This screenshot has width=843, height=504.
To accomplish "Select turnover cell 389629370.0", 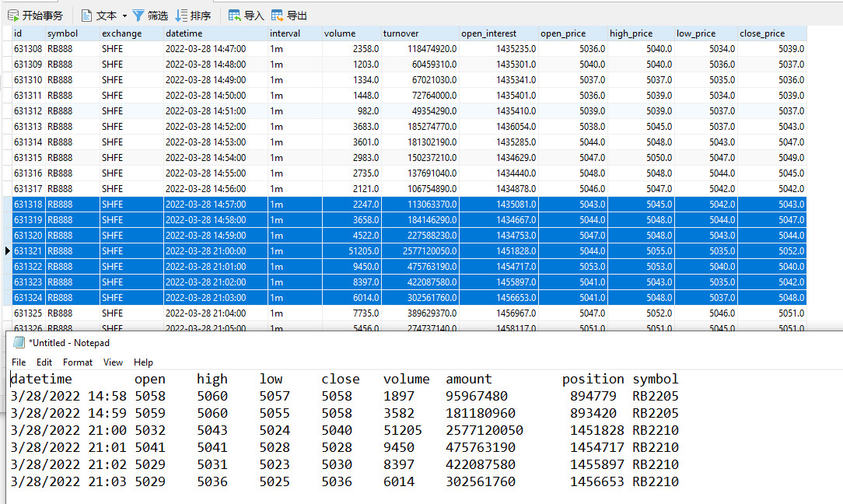I will point(420,314).
